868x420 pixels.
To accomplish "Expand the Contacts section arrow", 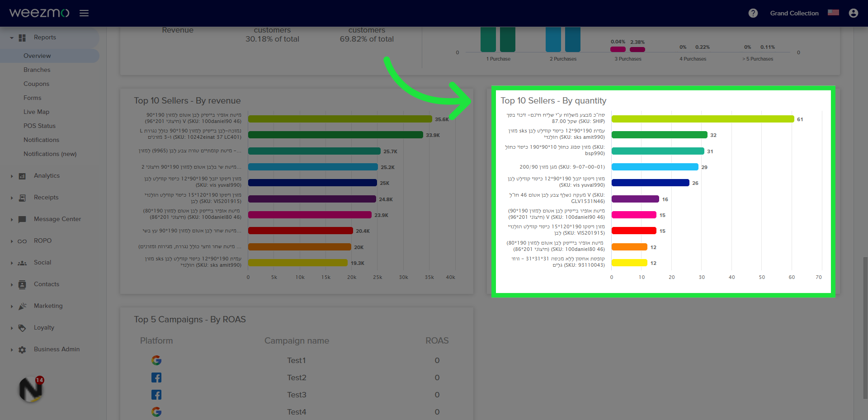I will coord(12,284).
